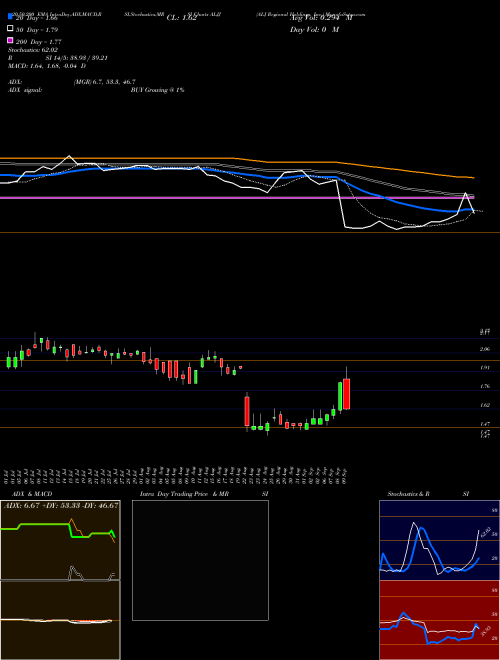Screen dimensions: 500x660
Task: Select the '50 Day - 1.79' legend text
Action: point(37,30)
